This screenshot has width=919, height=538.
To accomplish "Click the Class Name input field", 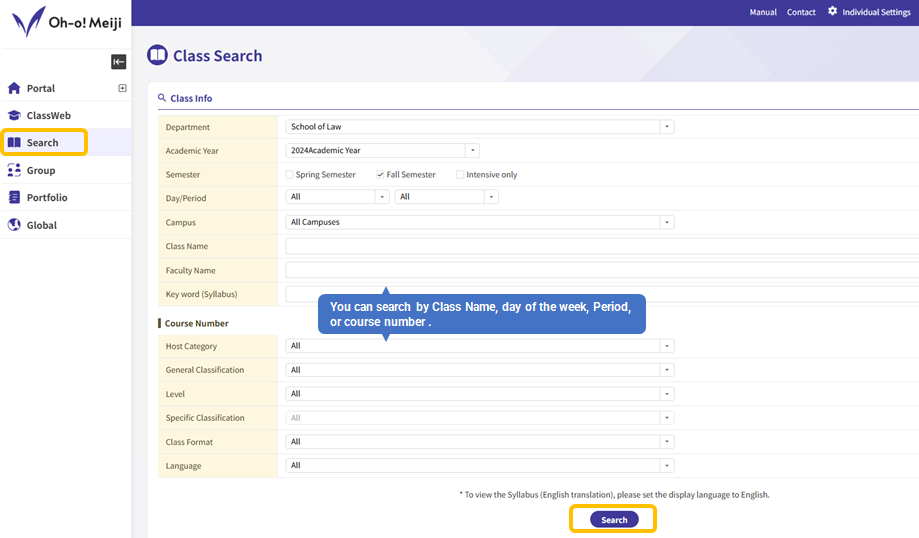I will pyautogui.click(x=600, y=246).
